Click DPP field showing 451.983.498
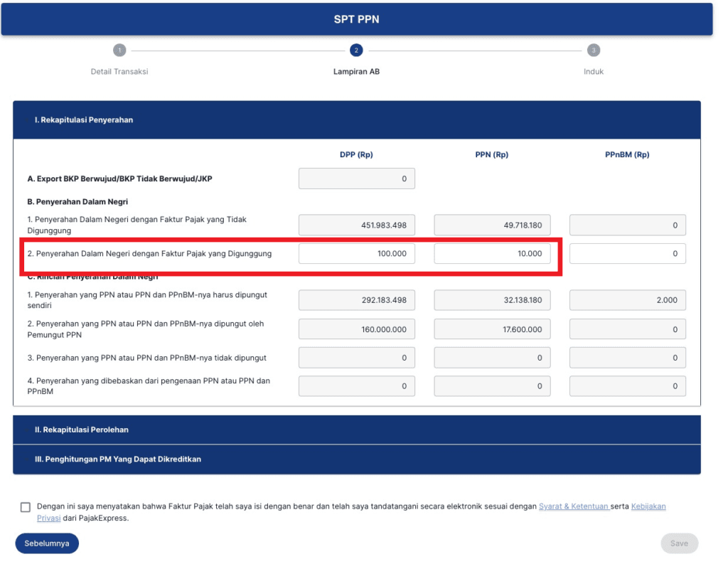728x569 pixels. 356,225
